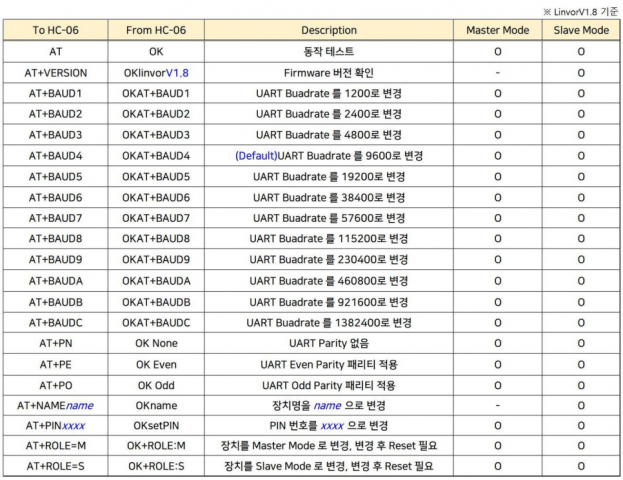Click the AT+NAMEname command cell
The height and width of the screenshot is (480, 623).
(x=59, y=405)
